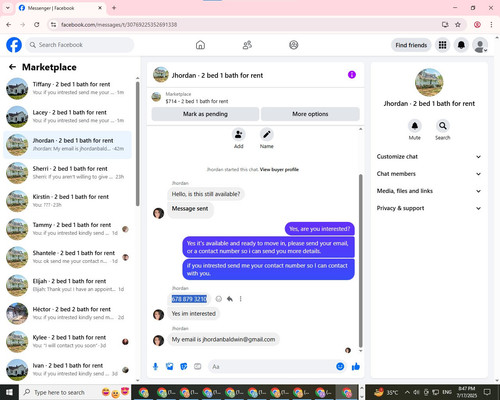
Task: Add people with the Add icon
Action: coord(239,135)
